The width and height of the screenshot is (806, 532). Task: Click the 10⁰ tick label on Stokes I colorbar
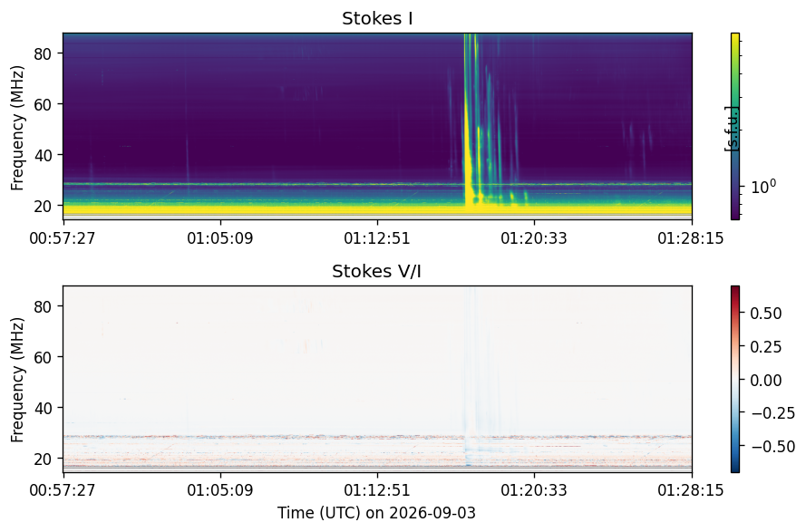pos(763,186)
